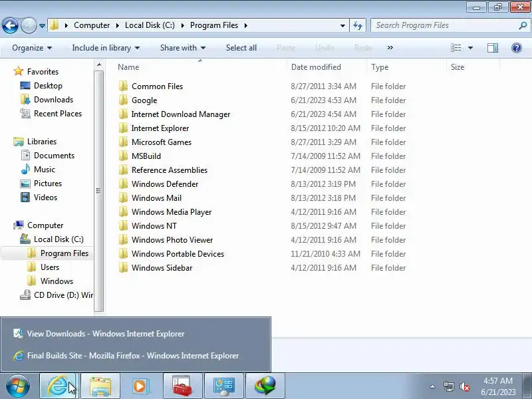Toggle the preview pane
This screenshot has height=399, width=532.
coord(493,48)
